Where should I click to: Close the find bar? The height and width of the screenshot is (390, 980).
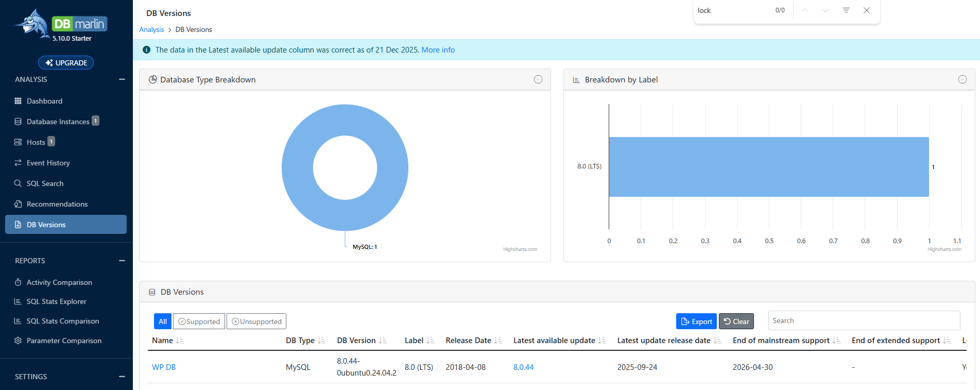point(867,10)
